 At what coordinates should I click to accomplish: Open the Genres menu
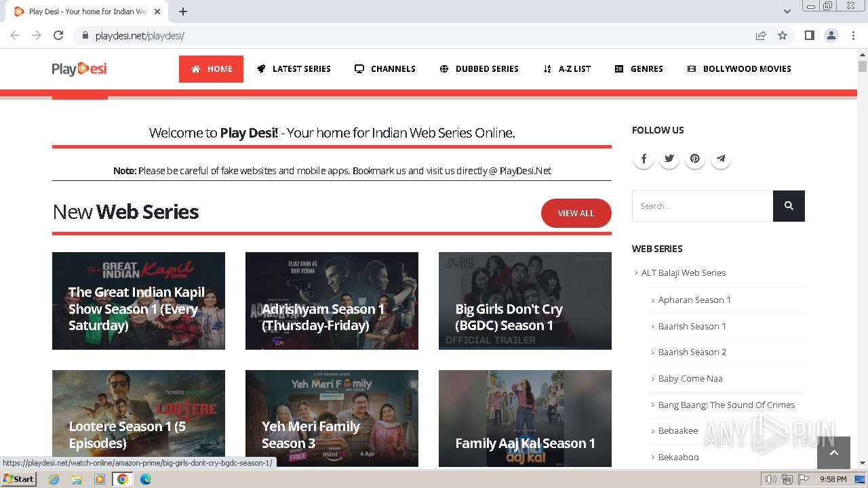coord(639,69)
